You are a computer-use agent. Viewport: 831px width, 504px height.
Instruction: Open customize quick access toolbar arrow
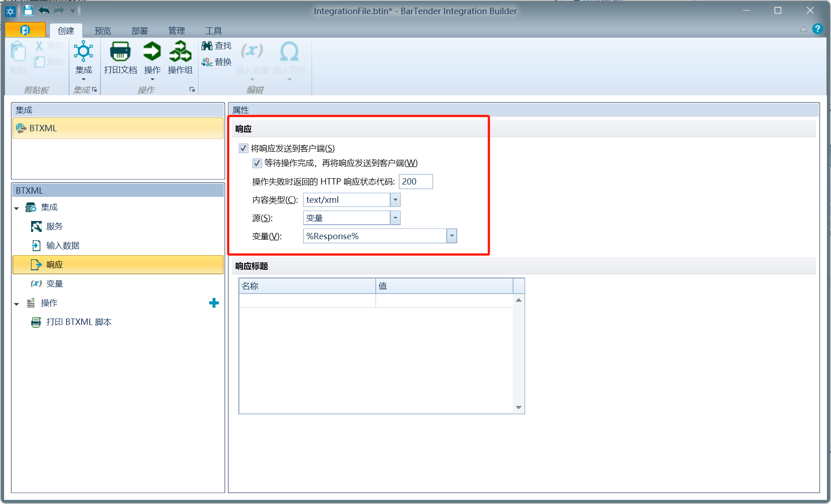pyautogui.click(x=72, y=10)
